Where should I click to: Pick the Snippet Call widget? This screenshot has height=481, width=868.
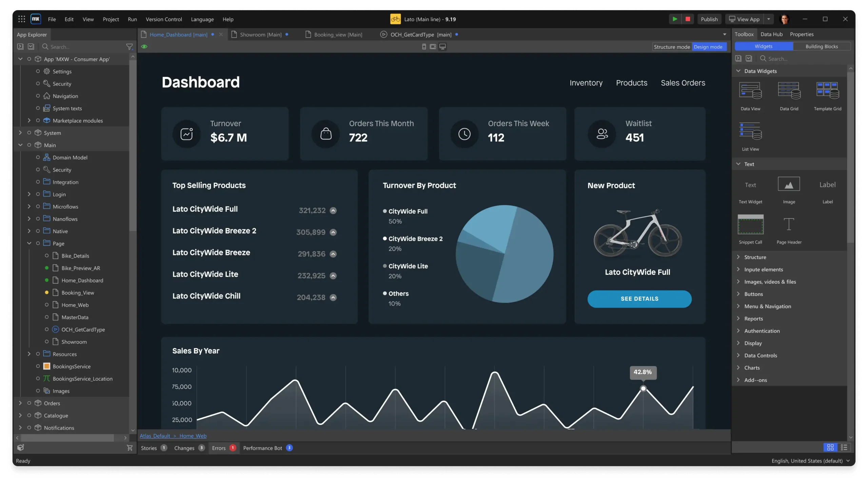(750, 225)
